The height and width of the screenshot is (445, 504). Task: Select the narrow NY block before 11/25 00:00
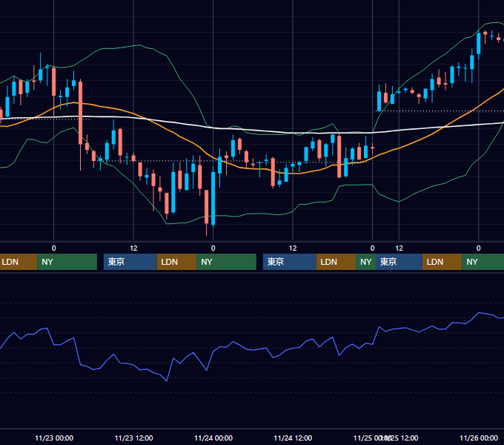click(366, 262)
